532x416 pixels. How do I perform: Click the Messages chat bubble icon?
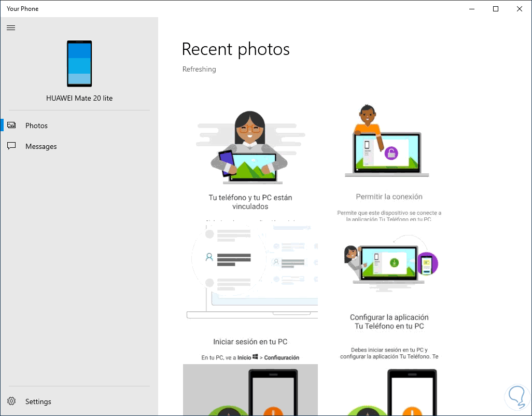(x=11, y=146)
